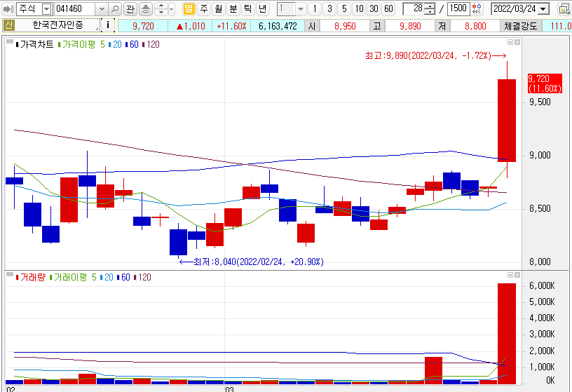Click the price change ▲1,010 value
The width and height of the screenshot is (572, 392).
click(x=191, y=26)
